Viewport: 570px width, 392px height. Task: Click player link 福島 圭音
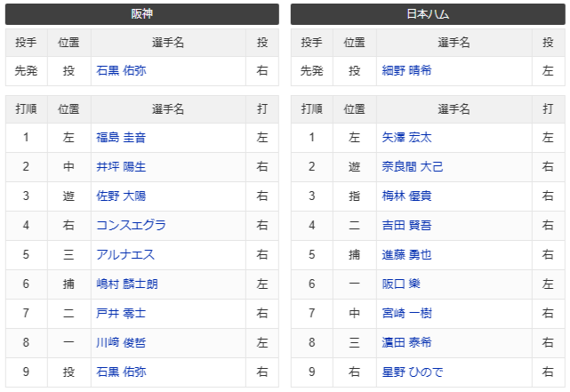coord(121,138)
